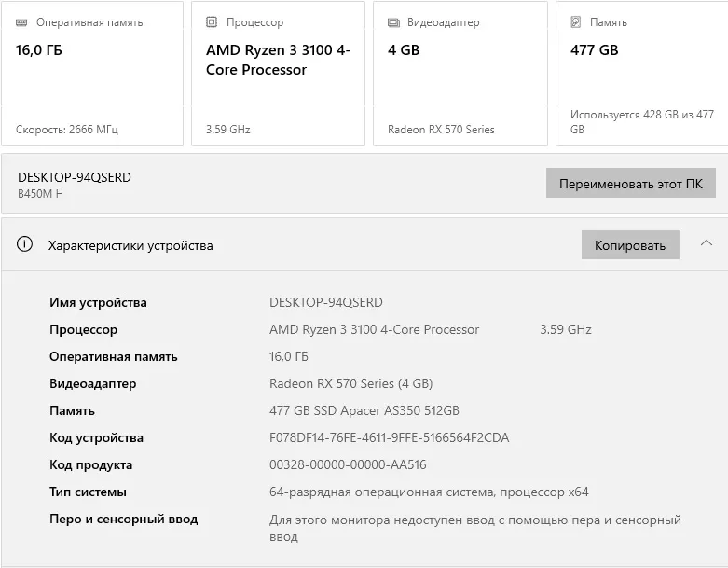Screen dimensions: 728x568
Task: Open the AMD Ryzen 3 3100 processor card
Action: [x=278, y=74]
